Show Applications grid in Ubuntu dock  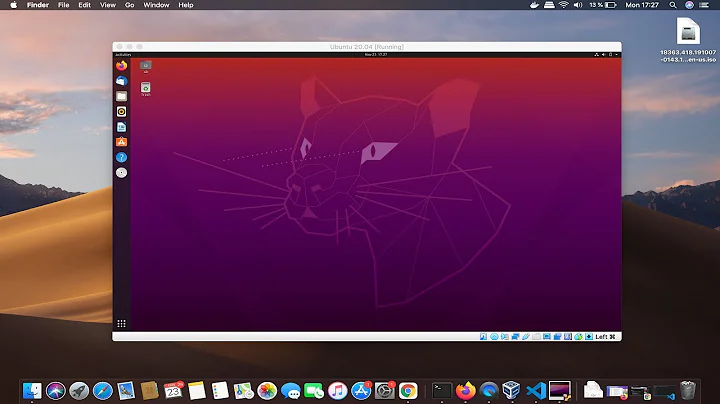point(121,324)
